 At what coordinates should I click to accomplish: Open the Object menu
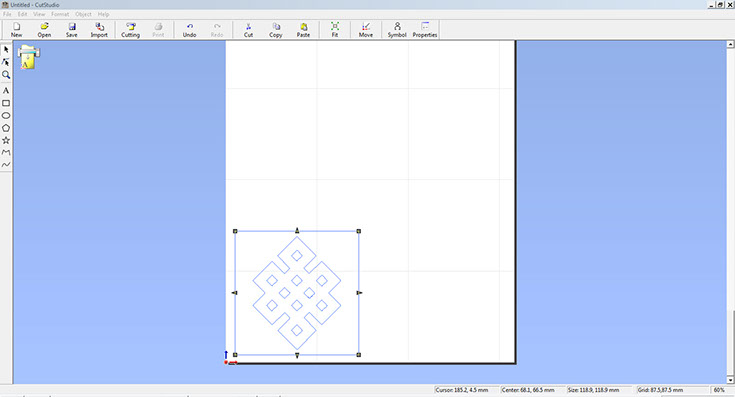pos(83,14)
